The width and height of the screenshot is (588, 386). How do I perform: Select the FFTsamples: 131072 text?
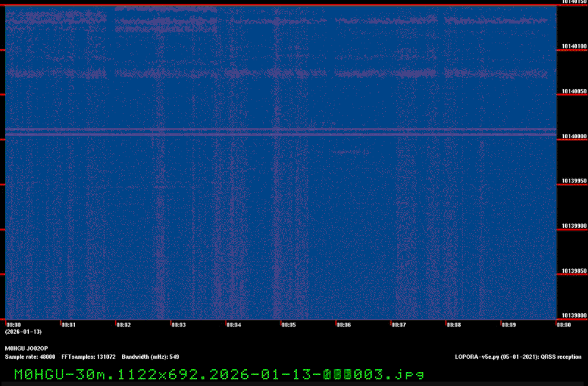pos(88,357)
